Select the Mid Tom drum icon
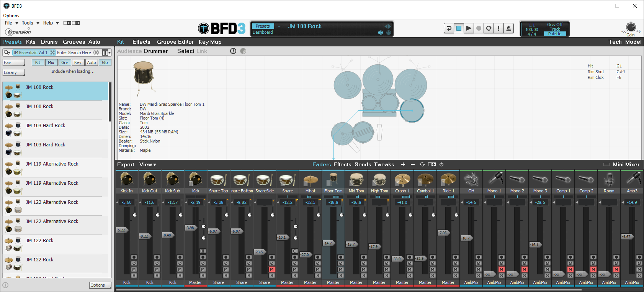Viewport: 644px width, 292px height. pyautogui.click(x=356, y=179)
